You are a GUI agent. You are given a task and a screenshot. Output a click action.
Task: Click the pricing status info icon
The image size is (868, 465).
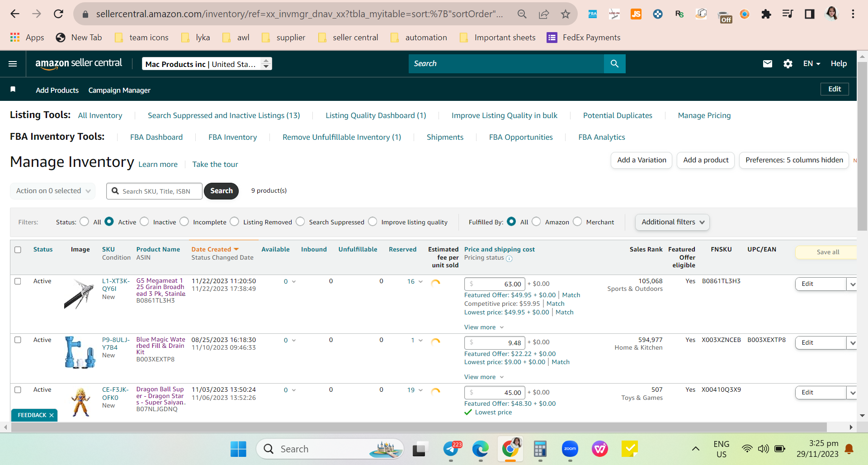[509, 259]
